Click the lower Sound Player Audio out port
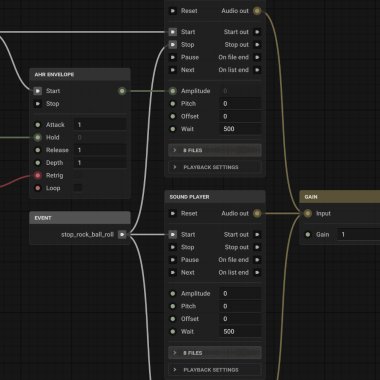The height and width of the screenshot is (380, 380). (x=257, y=213)
